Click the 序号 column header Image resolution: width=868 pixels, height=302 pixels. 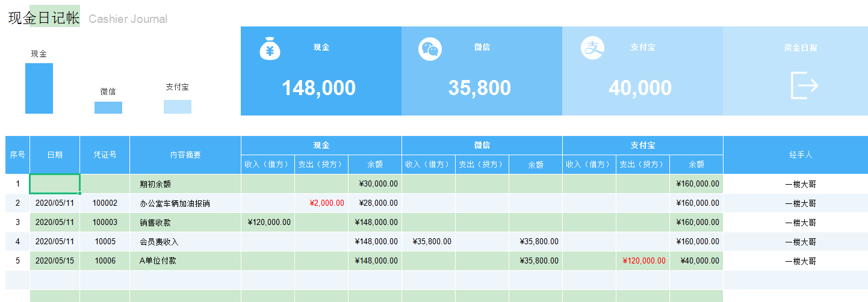[x=17, y=155]
